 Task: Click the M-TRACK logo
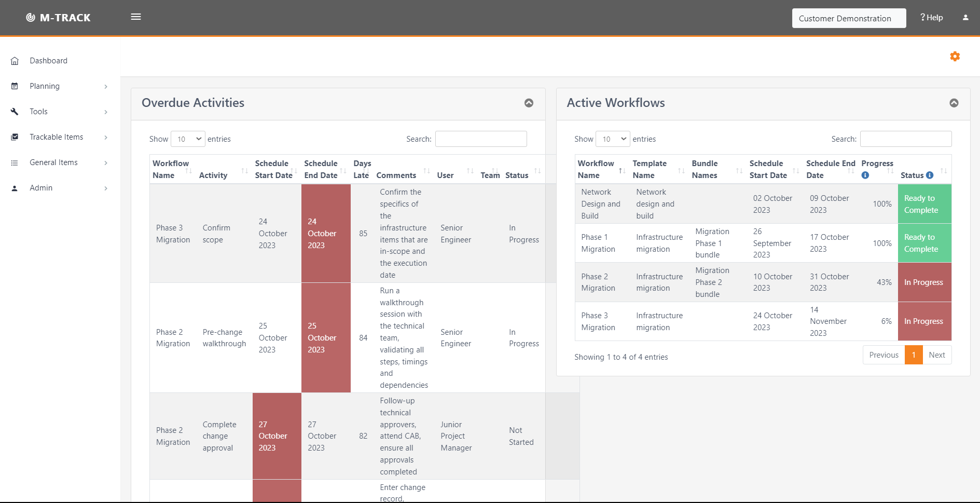pyautogui.click(x=58, y=18)
